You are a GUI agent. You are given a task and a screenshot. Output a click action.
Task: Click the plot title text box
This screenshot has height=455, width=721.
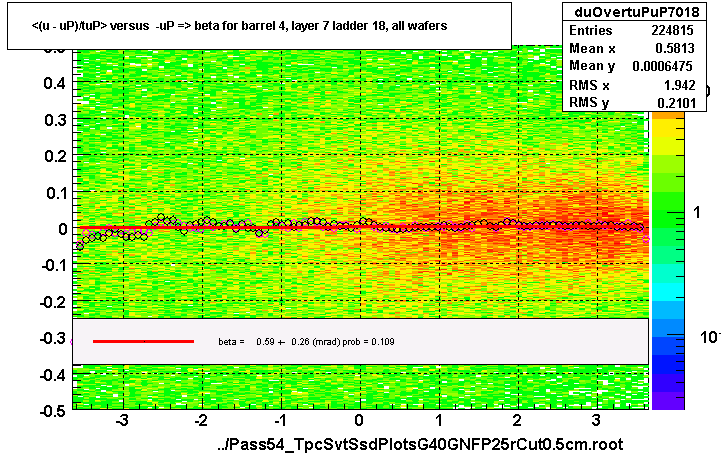259,26
